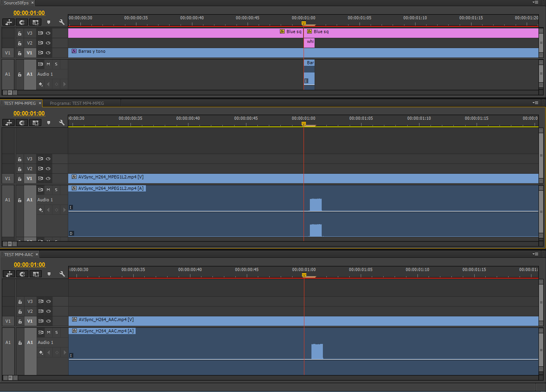Click video track vertical scrollbar in Source50fps

tap(541, 43)
